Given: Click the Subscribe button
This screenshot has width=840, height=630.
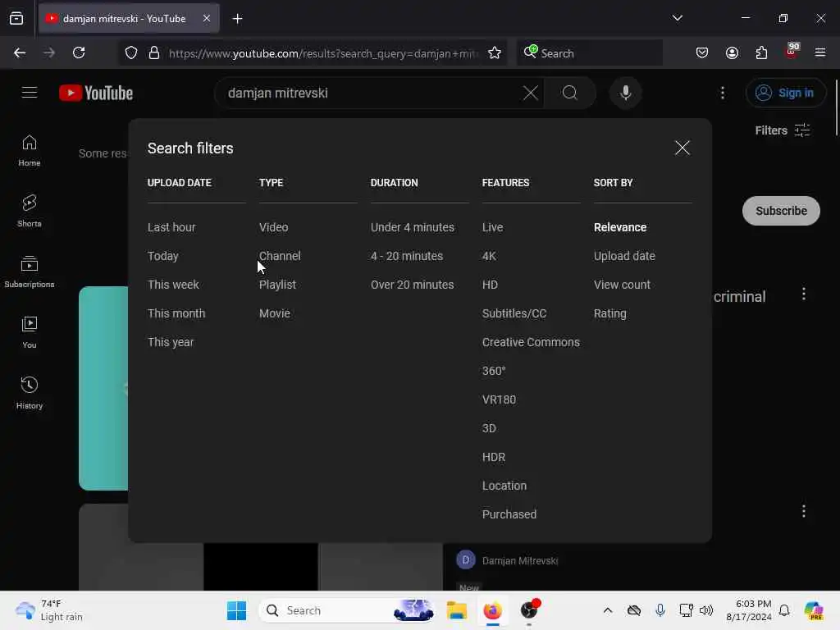Looking at the screenshot, I should pos(781,211).
